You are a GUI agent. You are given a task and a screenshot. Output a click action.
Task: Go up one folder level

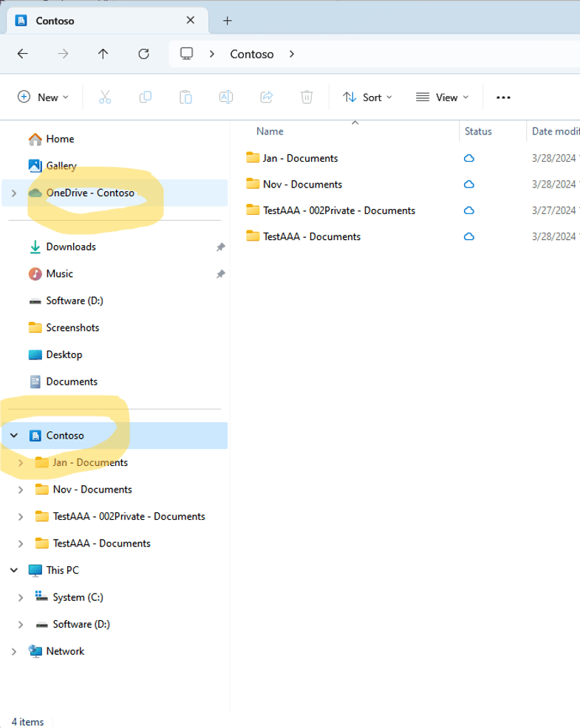coord(103,54)
